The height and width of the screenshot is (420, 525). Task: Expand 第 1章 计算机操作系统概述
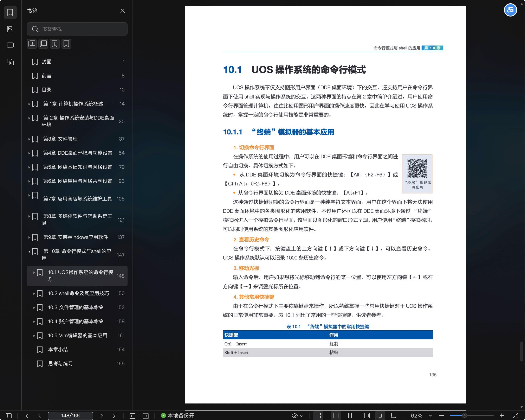click(29, 104)
